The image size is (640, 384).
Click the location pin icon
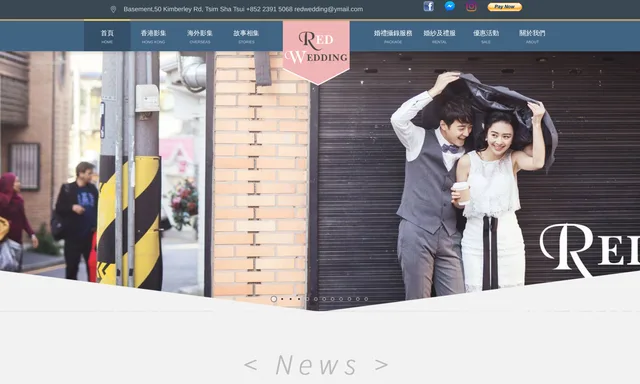113,9
